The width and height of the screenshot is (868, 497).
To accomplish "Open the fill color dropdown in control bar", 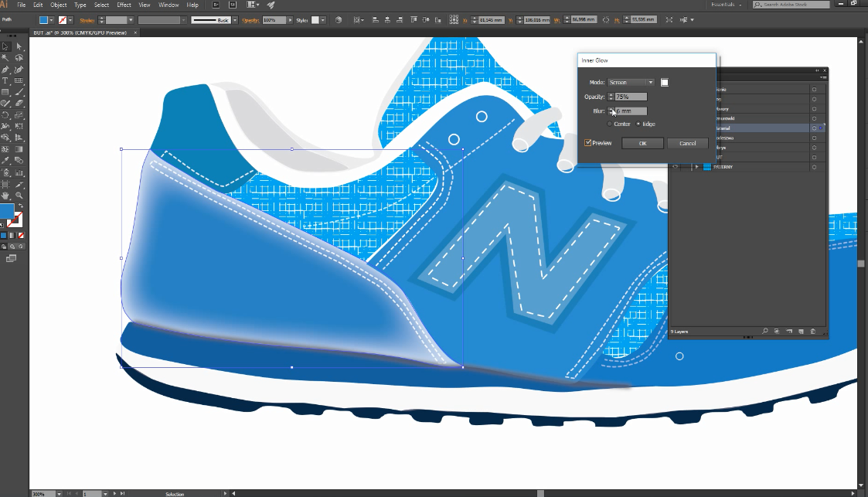I will (x=52, y=20).
